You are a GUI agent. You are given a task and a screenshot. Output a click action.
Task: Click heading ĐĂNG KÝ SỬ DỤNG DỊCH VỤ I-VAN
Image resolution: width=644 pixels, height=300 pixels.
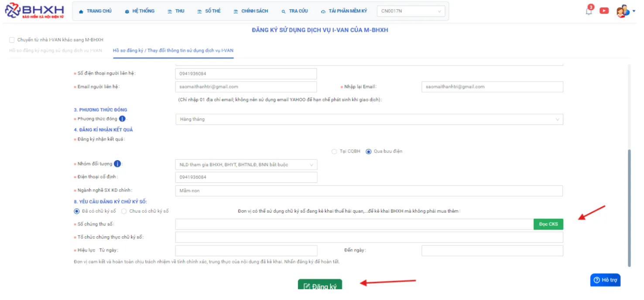tap(320, 30)
